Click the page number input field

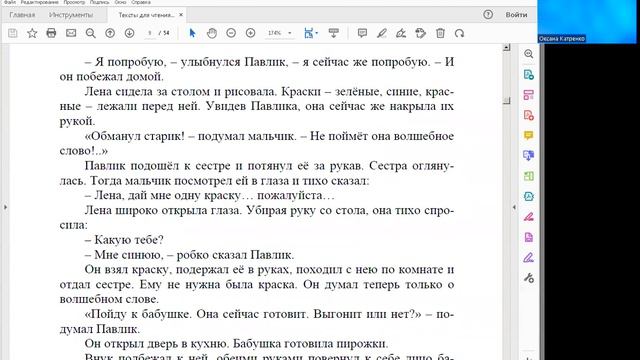(150, 33)
